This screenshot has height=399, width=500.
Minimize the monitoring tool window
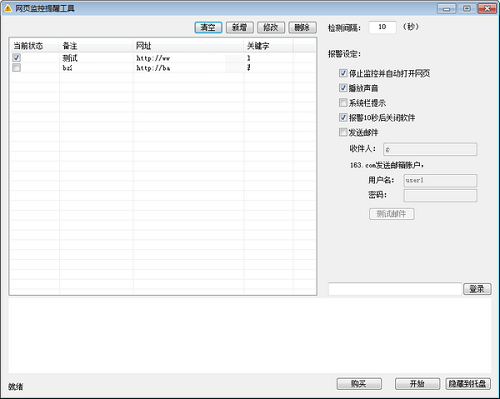coord(446,9)
